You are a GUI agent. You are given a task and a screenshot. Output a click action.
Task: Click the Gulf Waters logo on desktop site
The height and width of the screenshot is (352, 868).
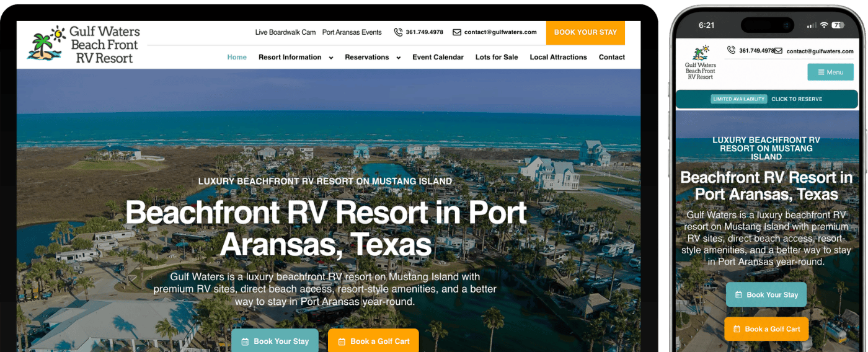coord(84,45)
